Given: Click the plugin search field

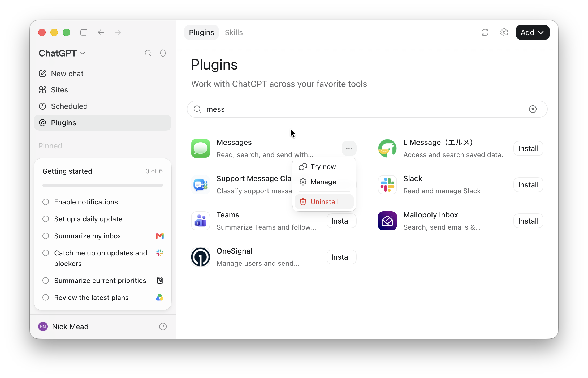Looking at the screenshot, I should pos(367,109).
